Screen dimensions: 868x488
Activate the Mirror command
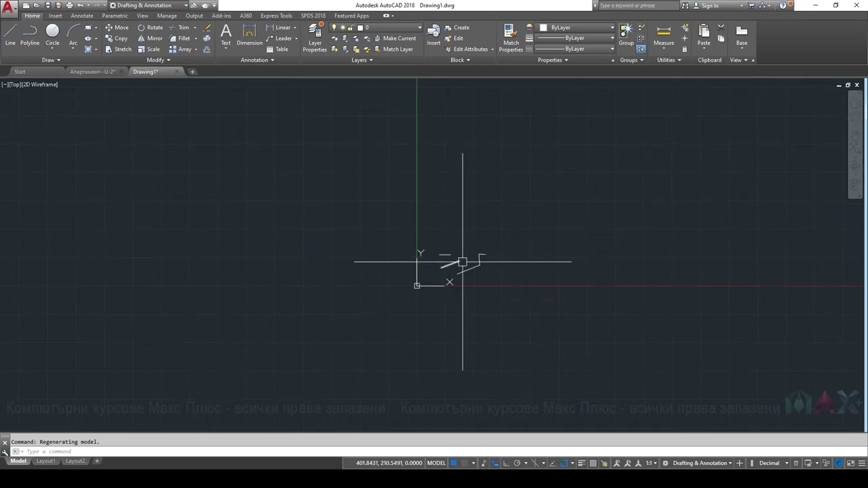tap(150, 39)
